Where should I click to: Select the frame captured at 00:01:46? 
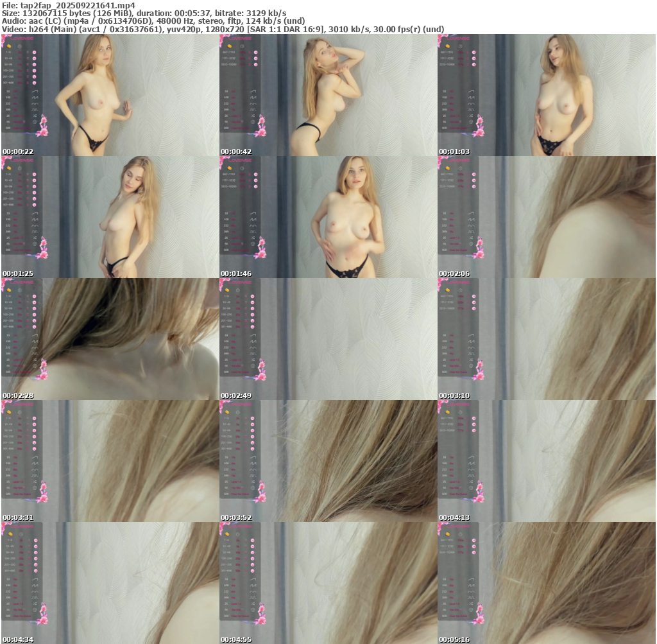[x=328, y=217]
